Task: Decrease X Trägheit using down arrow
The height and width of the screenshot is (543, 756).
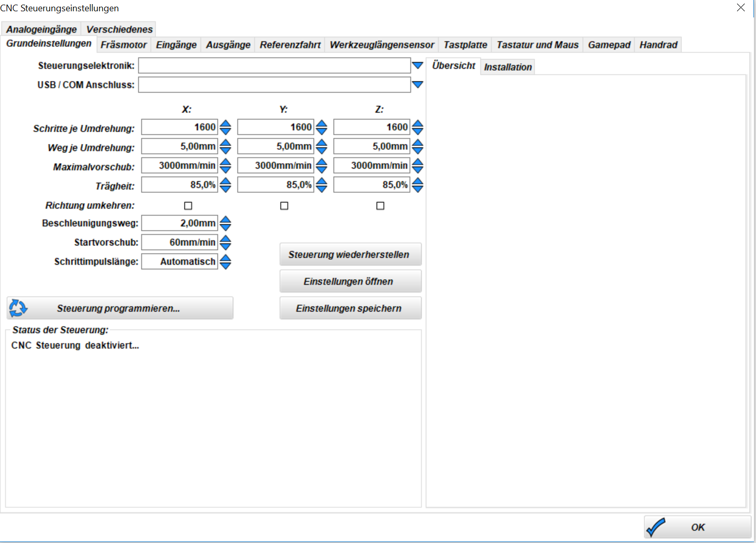Action: click(225, 189)
